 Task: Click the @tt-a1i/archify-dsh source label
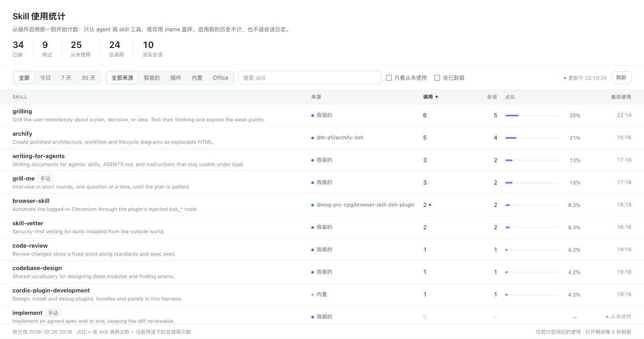(340, 137)
